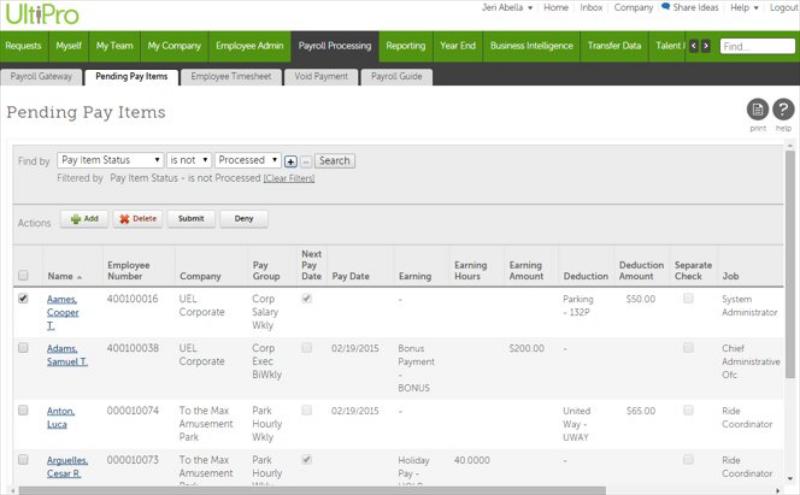Toggle Next Pay Date checkbox for Aames
The width and height of the screenshot is (800, 495).
tap(307, 299)
